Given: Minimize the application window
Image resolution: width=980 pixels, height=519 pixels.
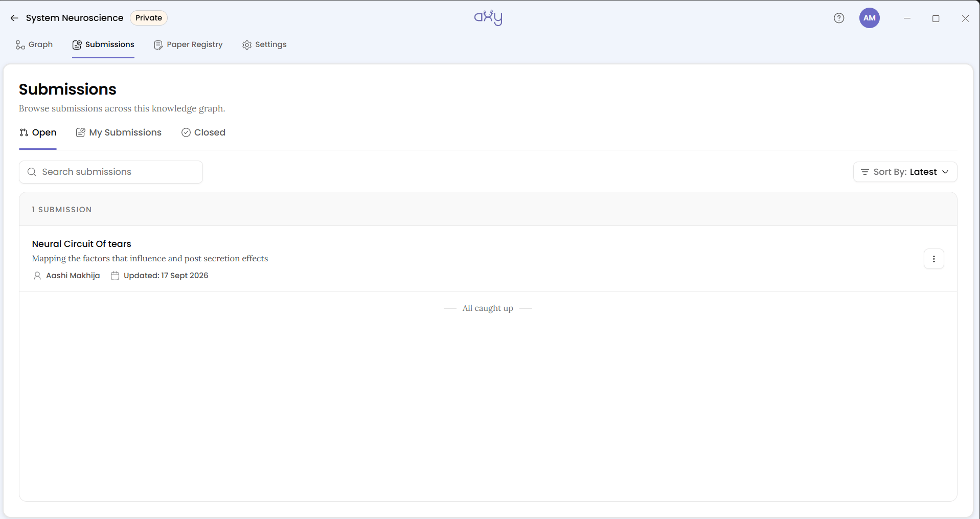Looking at the screenshot, I should point(907,18).
